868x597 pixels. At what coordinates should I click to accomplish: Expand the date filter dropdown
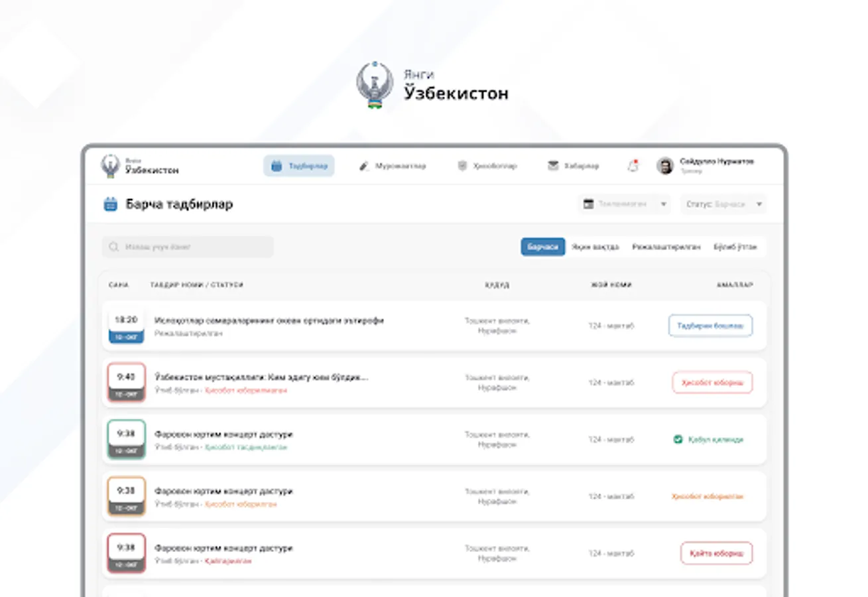tap(624, 204)
